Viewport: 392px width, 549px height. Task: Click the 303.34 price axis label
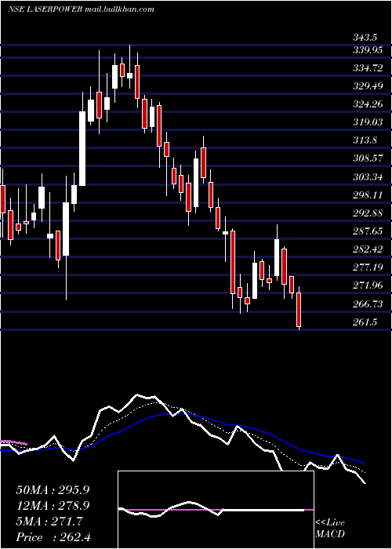[x=368, y=177]
